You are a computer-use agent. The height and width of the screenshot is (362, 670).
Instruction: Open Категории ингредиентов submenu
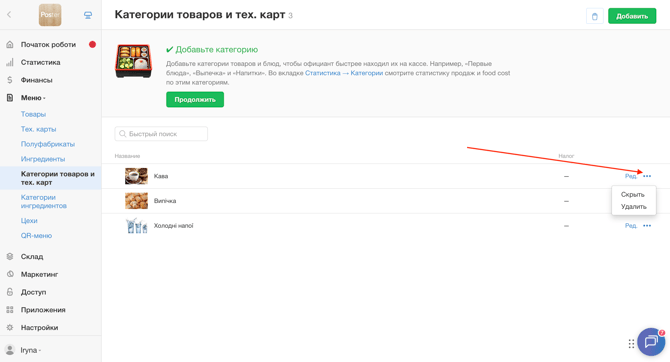coord(44,201)
